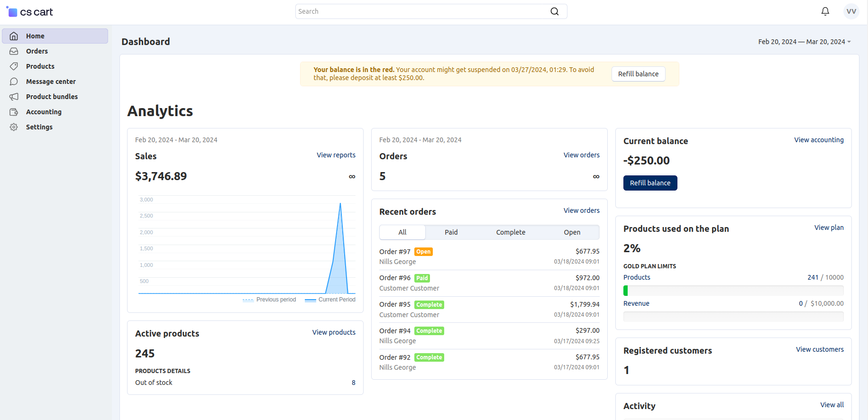The image size is (868, 420).
Task: Open View products link
Action: (x=334, y=332)
